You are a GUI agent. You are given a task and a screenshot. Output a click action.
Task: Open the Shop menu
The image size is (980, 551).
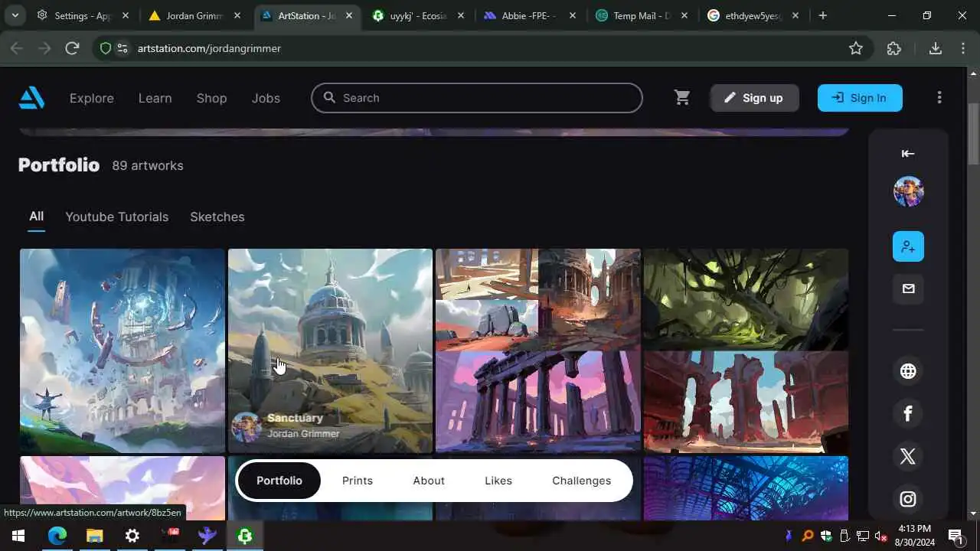point(211,98)
